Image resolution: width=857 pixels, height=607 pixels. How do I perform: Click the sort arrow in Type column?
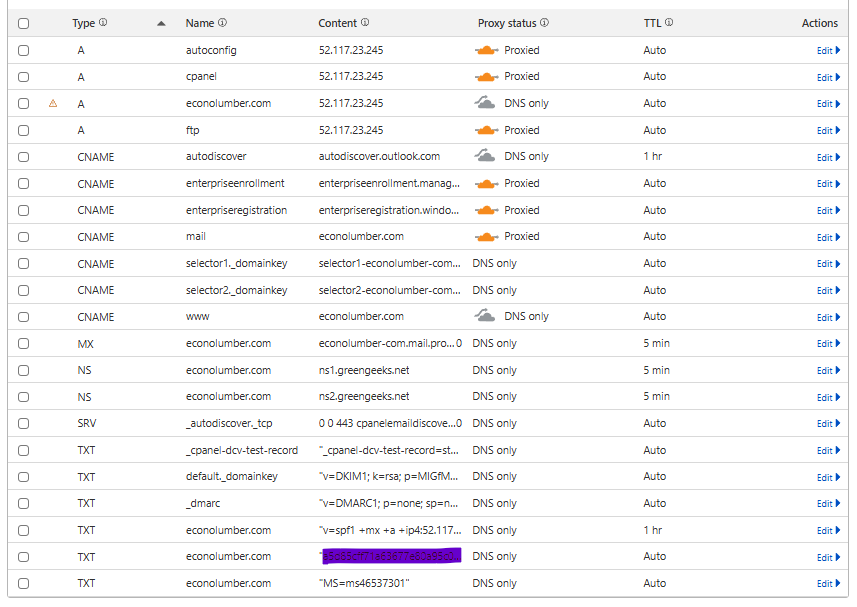161,23
